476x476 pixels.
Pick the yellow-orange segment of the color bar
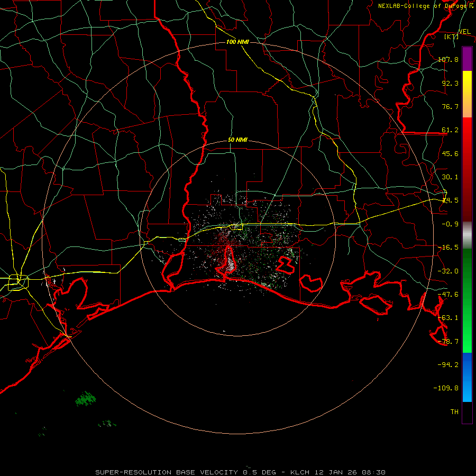467,94
